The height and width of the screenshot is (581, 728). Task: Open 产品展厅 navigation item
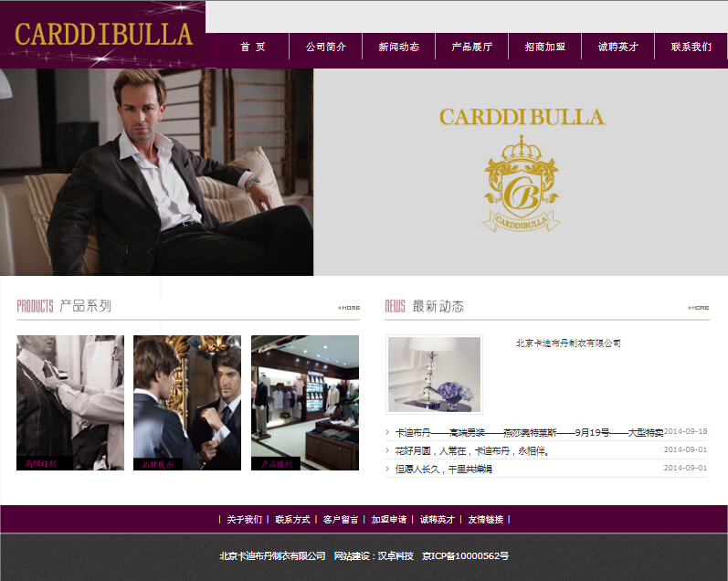471,47
